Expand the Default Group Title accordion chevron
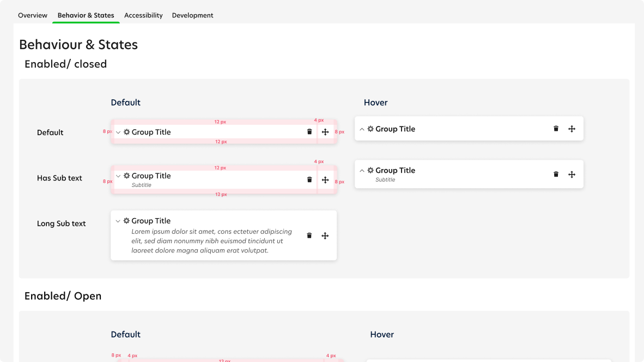 click(x=118, y=131)
